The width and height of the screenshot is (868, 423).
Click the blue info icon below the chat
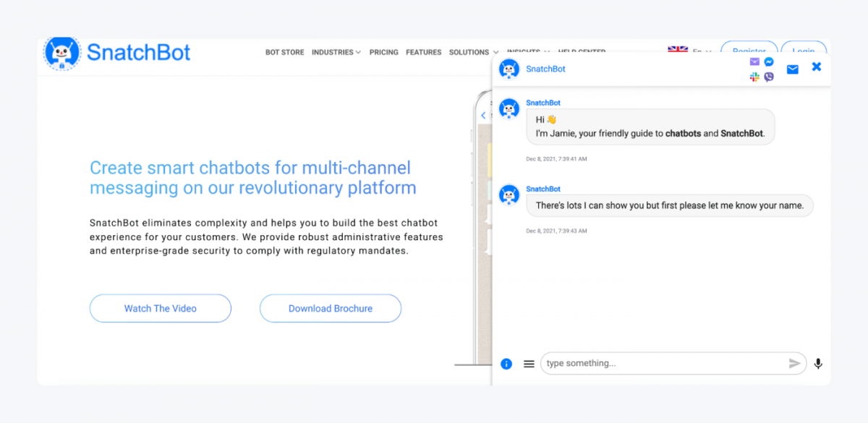point(506,364)
